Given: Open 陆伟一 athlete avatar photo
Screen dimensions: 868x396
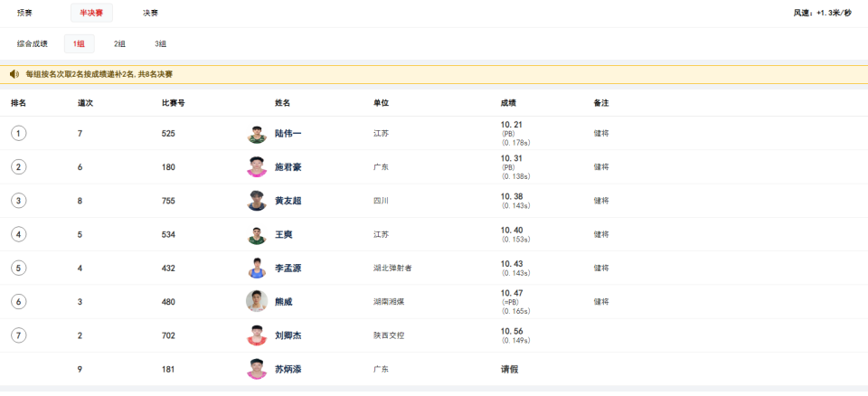Looking at the screenshot, I should point(256,134).
